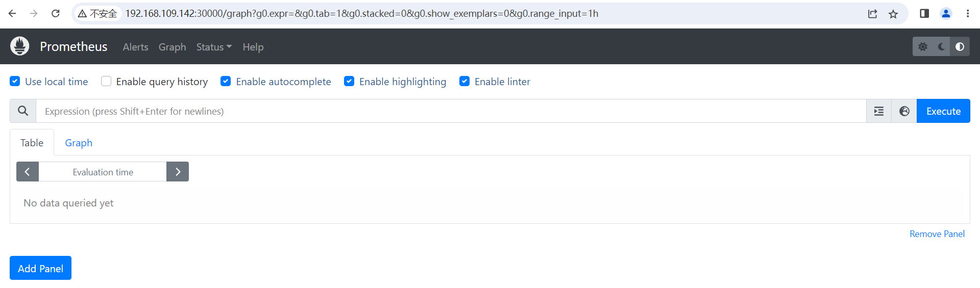Uncheck the Enable linter option

click(x=464, y=82)
